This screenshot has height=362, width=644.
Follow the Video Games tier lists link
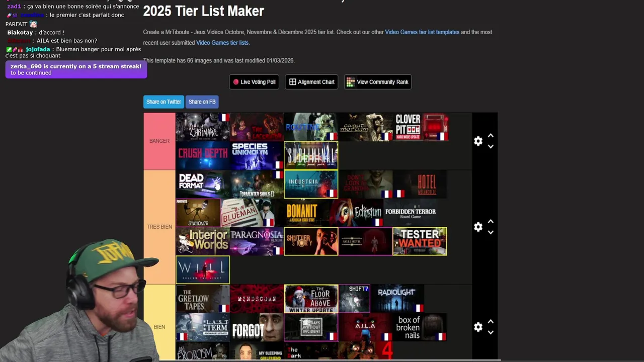pyautogui.click(x=222, y=43)
